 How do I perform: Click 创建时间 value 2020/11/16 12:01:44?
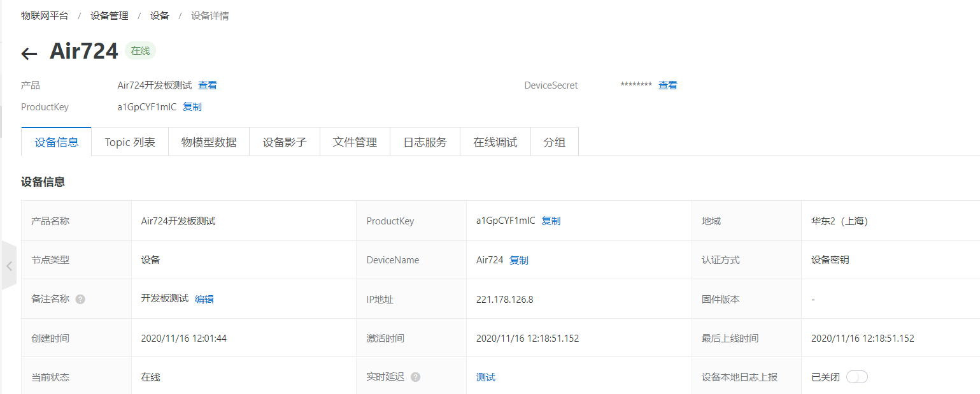coord(184,339)
